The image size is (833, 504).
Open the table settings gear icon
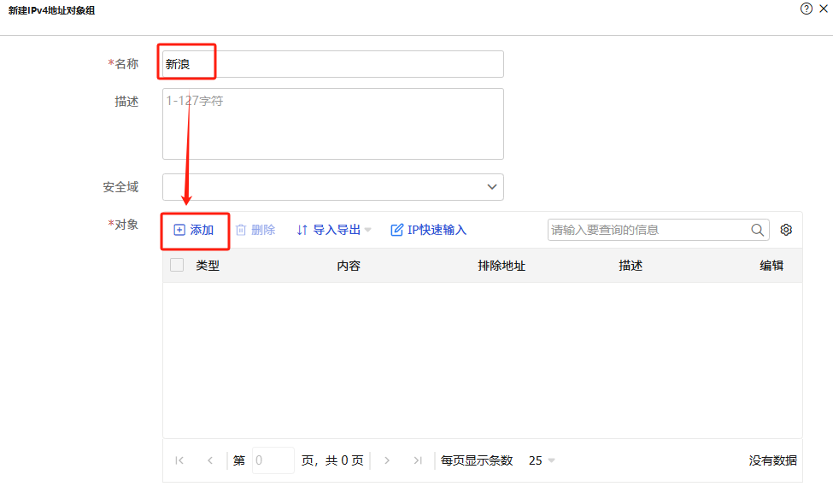click(x=786, y=230)
